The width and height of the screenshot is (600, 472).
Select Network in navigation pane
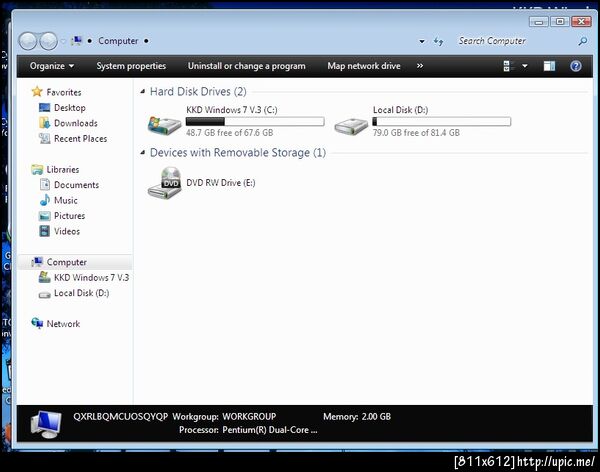[63, 324]
